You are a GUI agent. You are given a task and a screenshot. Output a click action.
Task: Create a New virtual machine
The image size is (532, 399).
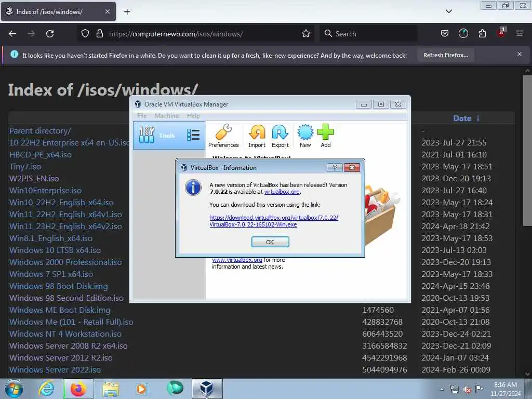tap(305, 136)
